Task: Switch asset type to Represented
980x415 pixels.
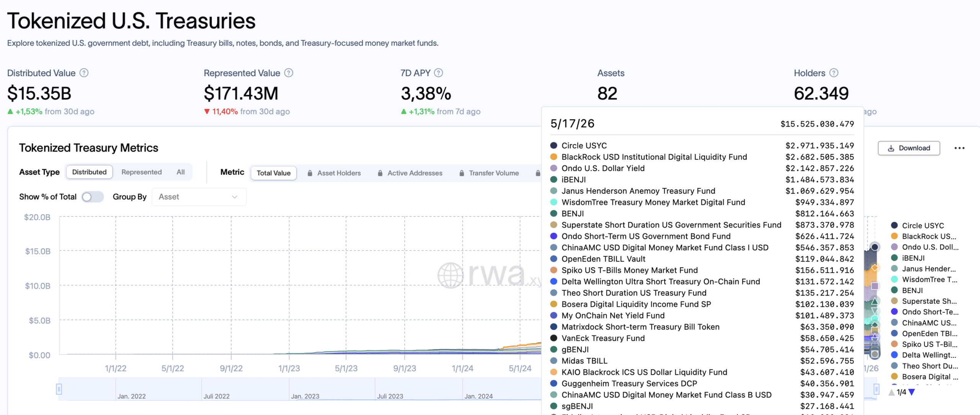Action: [x=142, y=172]
